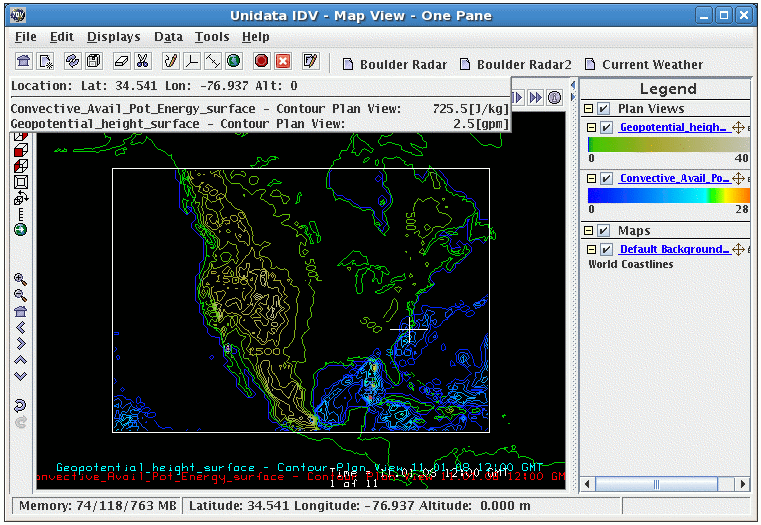Toggle the Maps category checkbox

pos(603,231)
